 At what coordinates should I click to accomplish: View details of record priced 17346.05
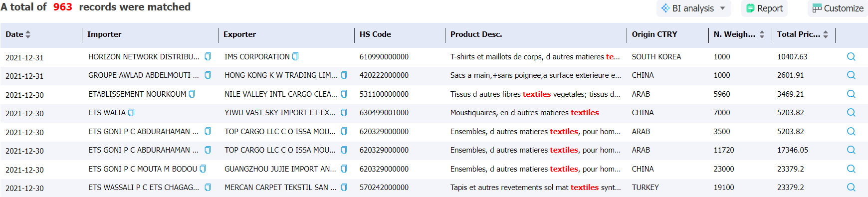851,150
